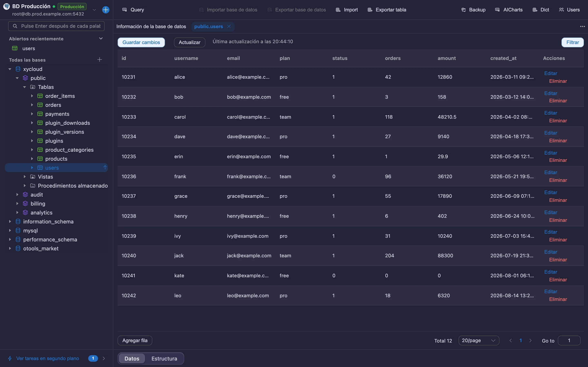Click the sidebar table search field

coord(56,26)
